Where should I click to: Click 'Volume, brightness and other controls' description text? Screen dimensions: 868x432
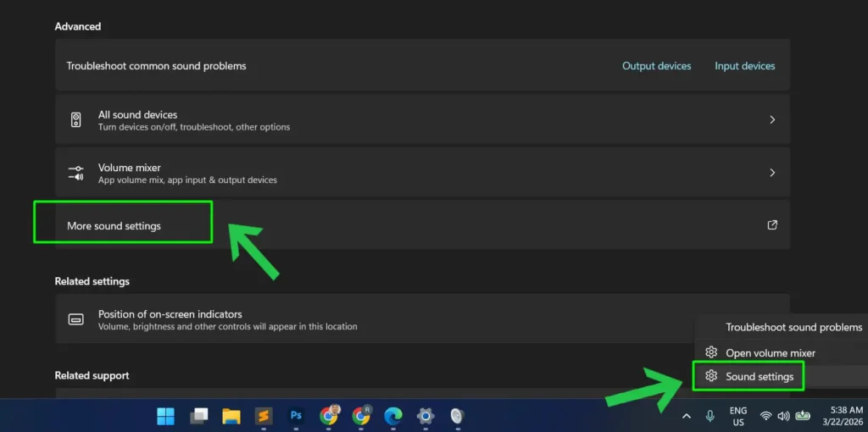point(227,326)
